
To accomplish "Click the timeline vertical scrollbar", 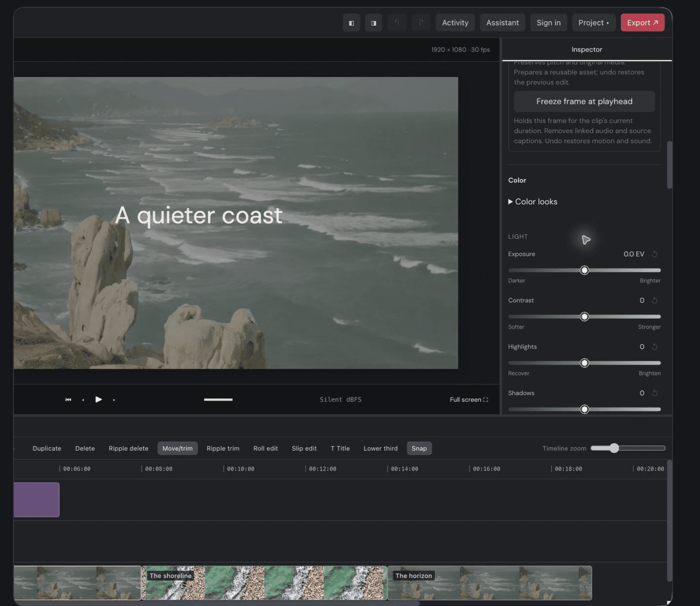I will [670, 521].
